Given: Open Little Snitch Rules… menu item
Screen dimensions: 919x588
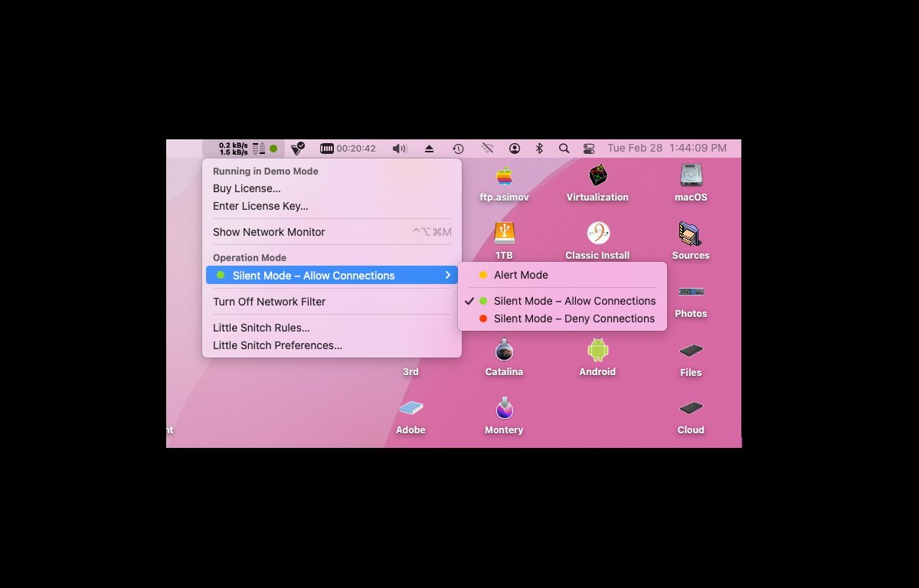Looking at the screenshot, I should tap(332, 328).
